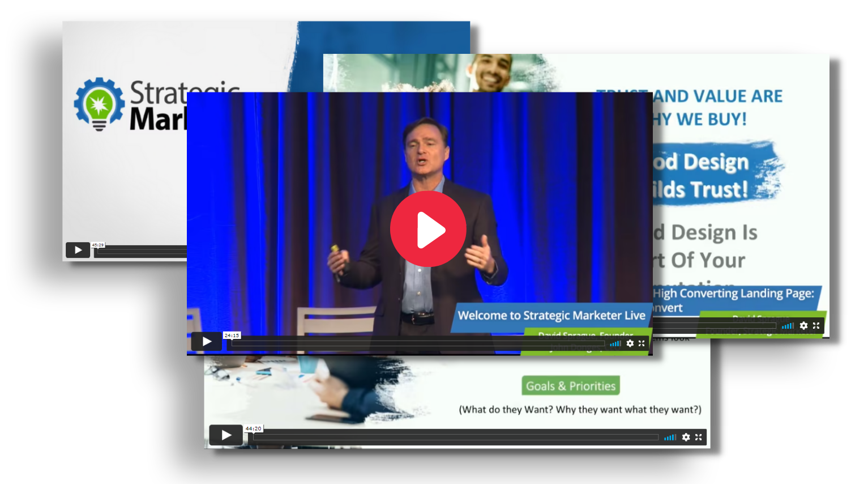The image size is (868, 484).
Task: Adjust volume bars in Goals & Priorities video
Action: [x=670, y=437]
